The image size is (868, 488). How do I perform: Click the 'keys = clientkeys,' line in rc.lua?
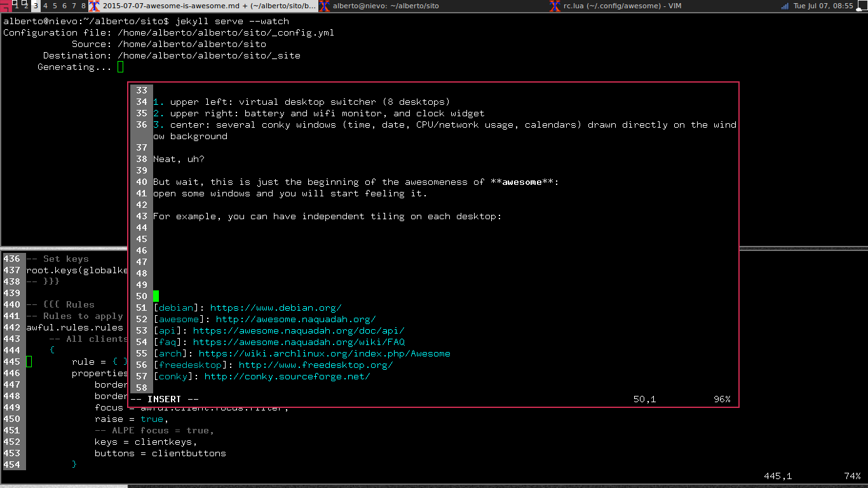pyautogui.click(x=146, y=442)
